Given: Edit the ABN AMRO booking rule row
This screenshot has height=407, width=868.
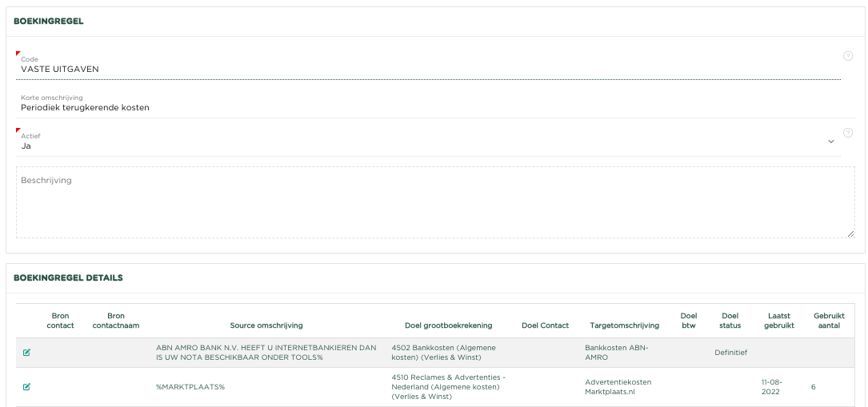Looking at the screenshot, I should click(26, 353).
